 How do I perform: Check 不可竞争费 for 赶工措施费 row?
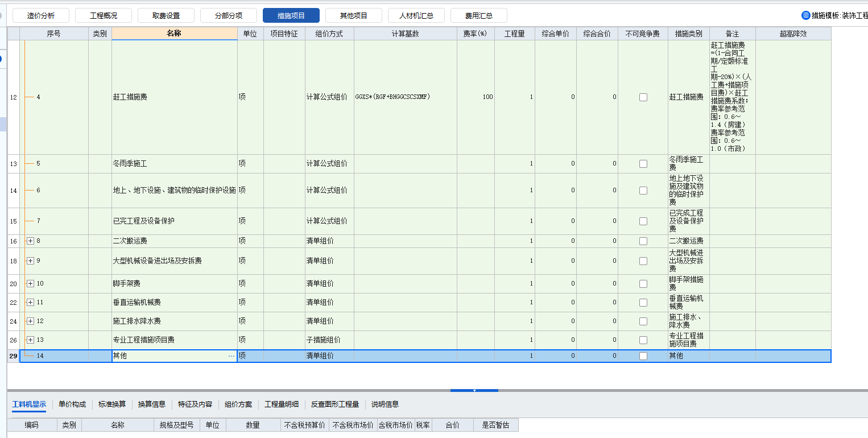click(x=643, y=97)
